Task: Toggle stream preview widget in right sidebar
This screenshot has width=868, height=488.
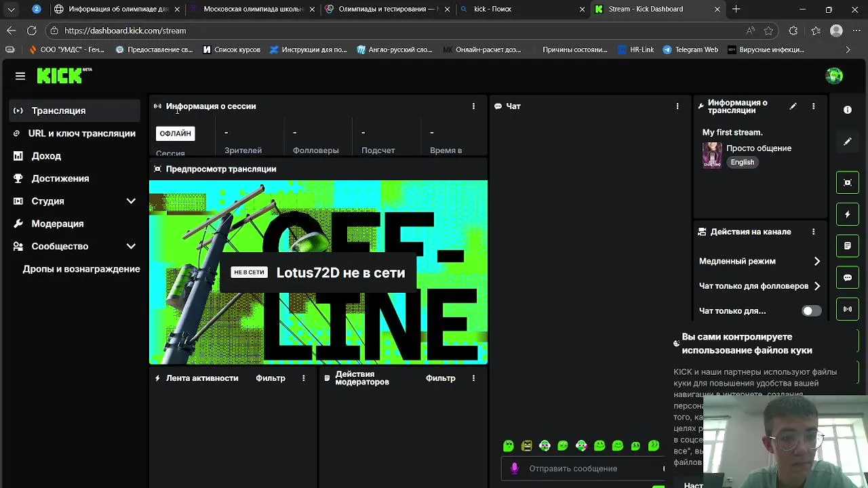Action: pyautogui.click(x=848, y=182)
